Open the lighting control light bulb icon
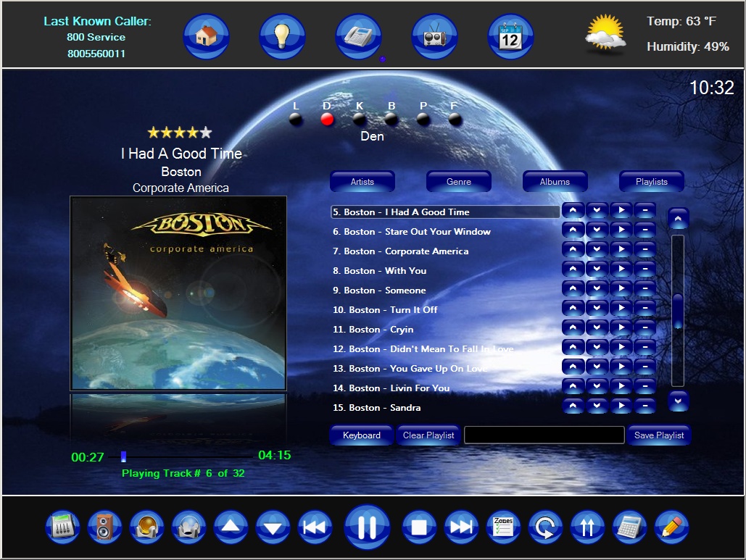 click(x=282, y=37)
